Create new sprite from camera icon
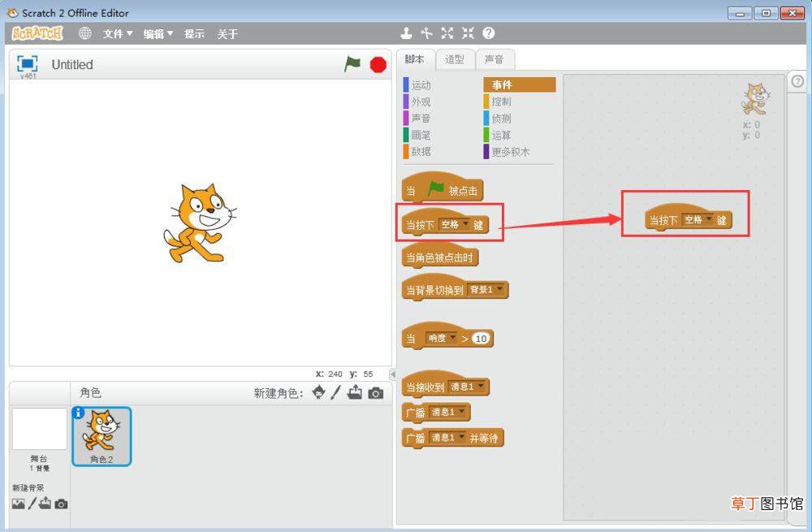The width and height of the screenshot is (812, 532). 376,393
